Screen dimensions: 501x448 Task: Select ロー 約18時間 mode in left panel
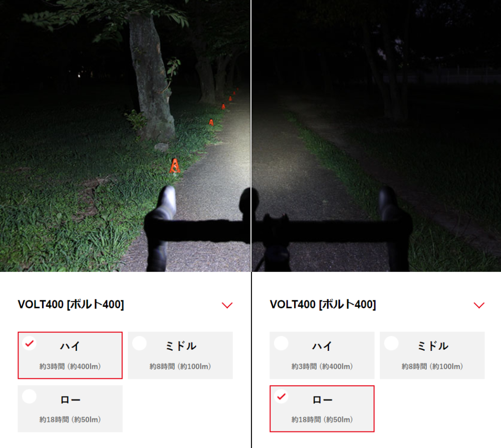tap(70, 409)
